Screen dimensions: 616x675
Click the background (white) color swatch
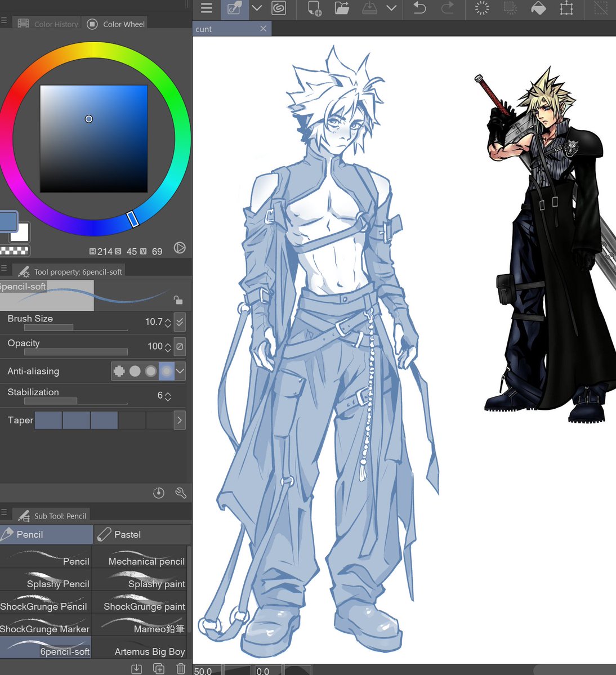tap(21, 233)
